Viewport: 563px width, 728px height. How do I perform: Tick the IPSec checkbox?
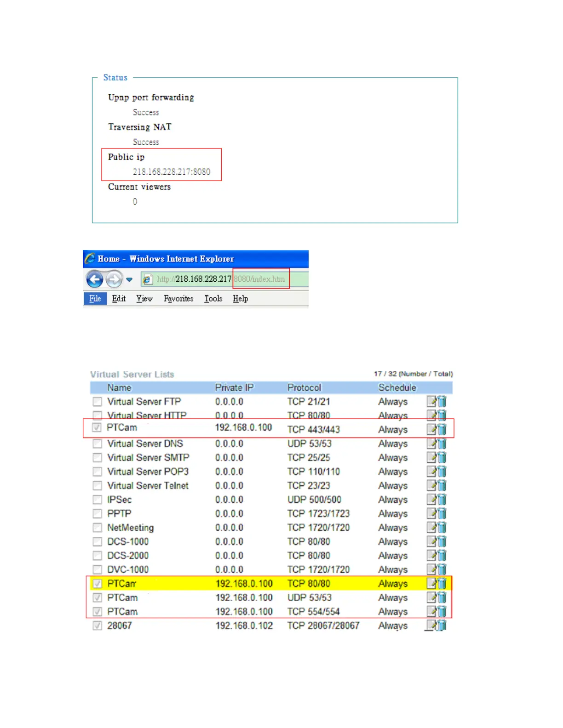point(97,500)
